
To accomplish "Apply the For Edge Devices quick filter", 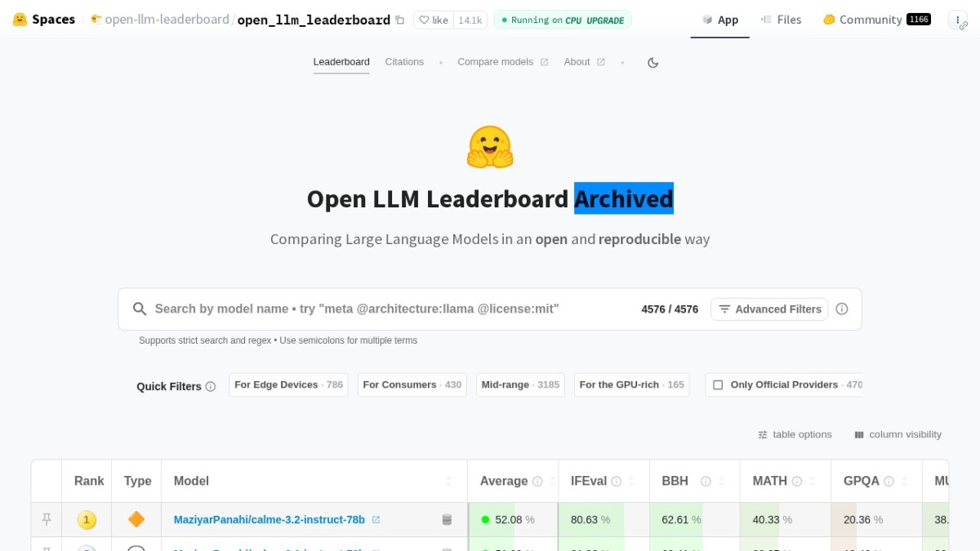I will 288,384.
